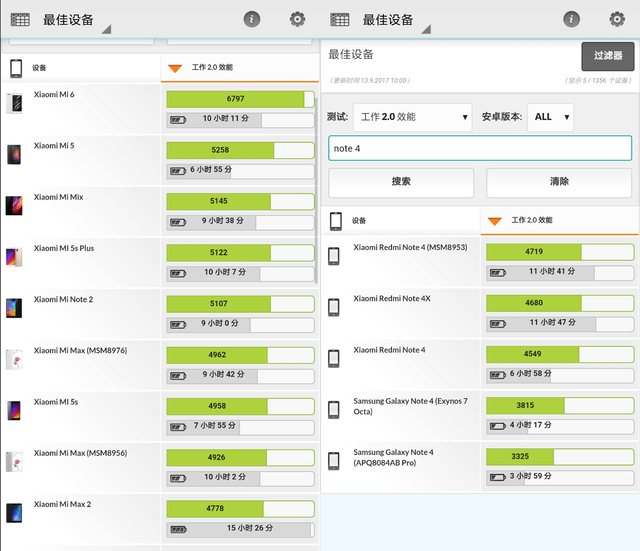640x551 pixels.
Task: Open Xiaomi Mi 6 thumbnail
Action: click(14, 103)
